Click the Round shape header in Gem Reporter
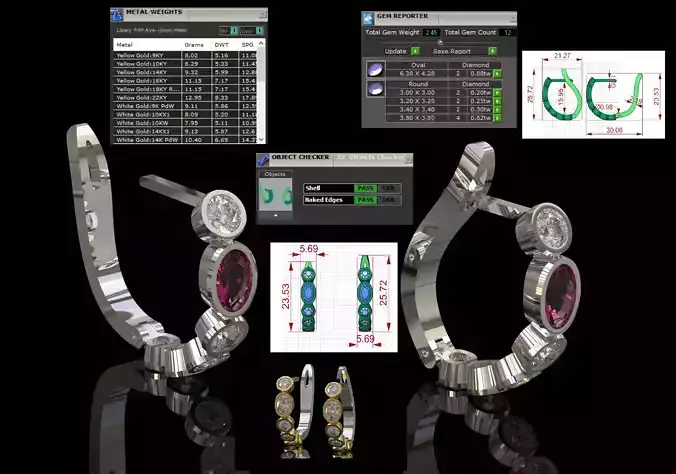 coord(418,84)
